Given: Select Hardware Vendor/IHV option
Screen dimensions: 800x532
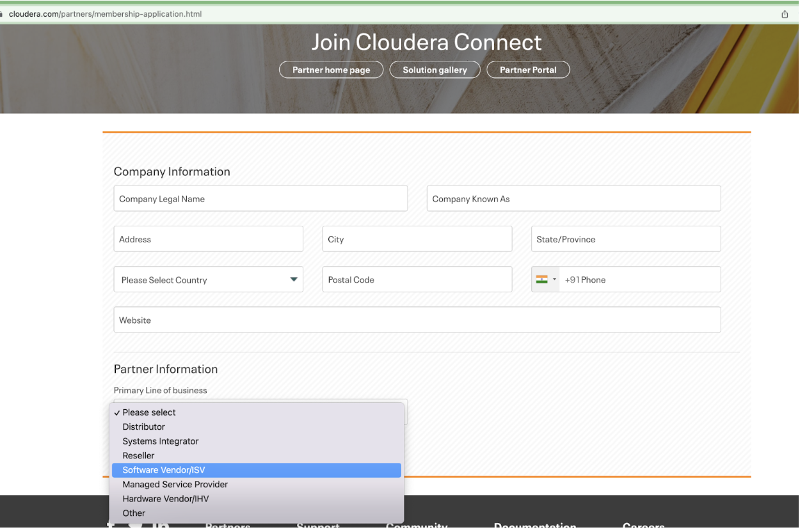Looking at the screenshot, I should (257, 499).
